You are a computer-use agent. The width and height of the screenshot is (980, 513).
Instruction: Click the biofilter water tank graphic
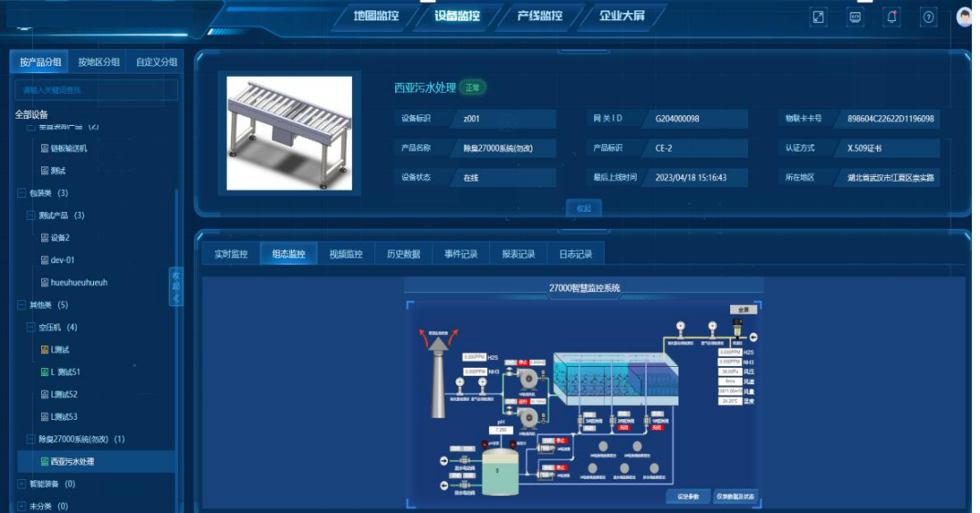(616, 379)
